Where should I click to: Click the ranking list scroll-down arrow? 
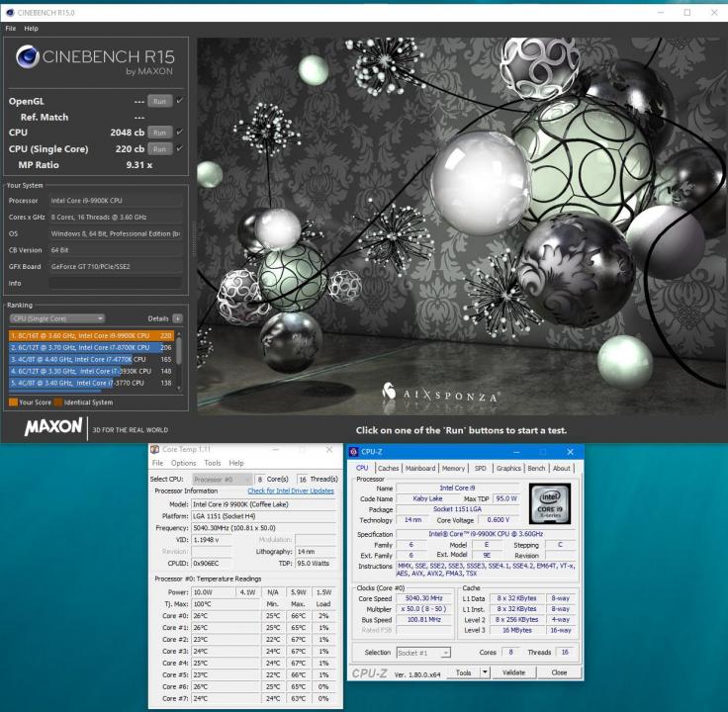(x=179, y=389)
